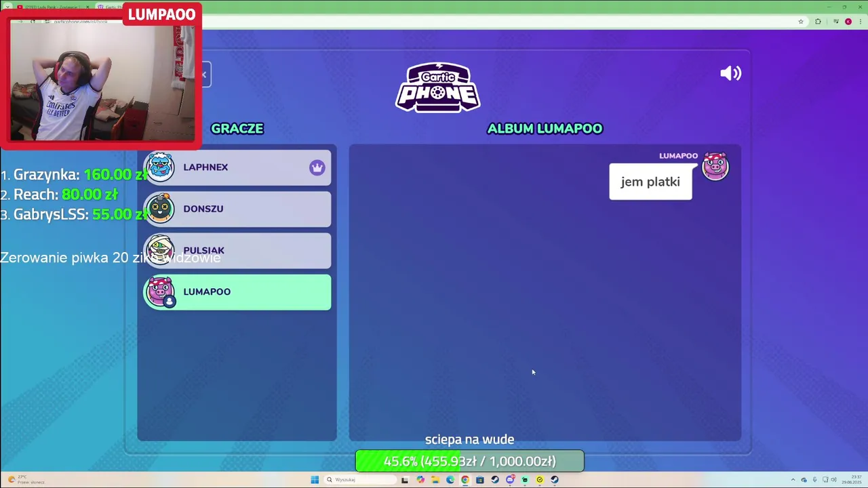This screenshot has width=868, height=488.
Task: Click the 'sciepa na wude' goal label
Action: 469,439
